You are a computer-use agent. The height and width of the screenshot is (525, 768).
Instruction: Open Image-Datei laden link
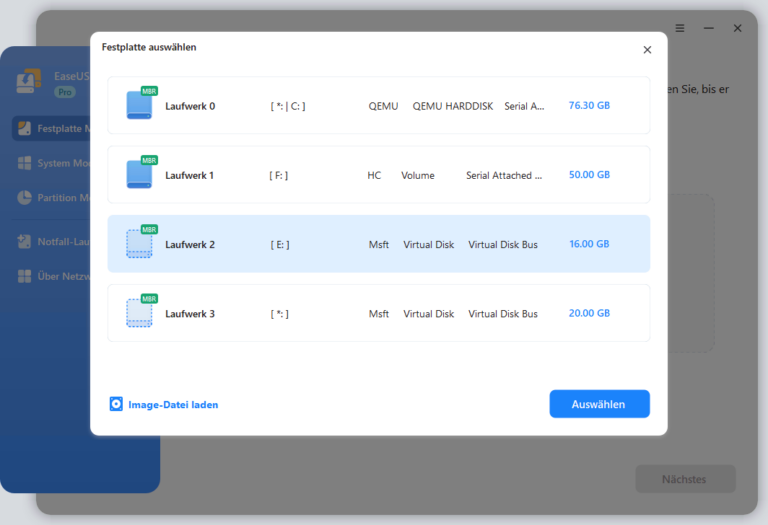[173, 405]
